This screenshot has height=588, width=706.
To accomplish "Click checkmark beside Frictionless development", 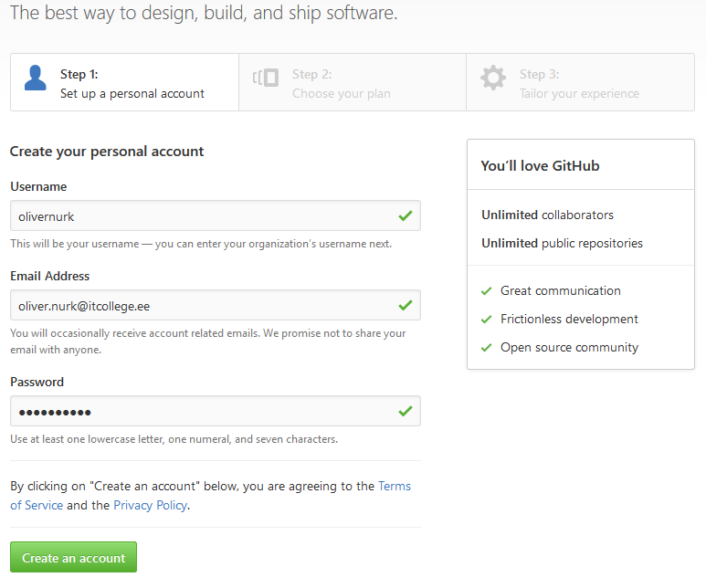I will [486, 320].
